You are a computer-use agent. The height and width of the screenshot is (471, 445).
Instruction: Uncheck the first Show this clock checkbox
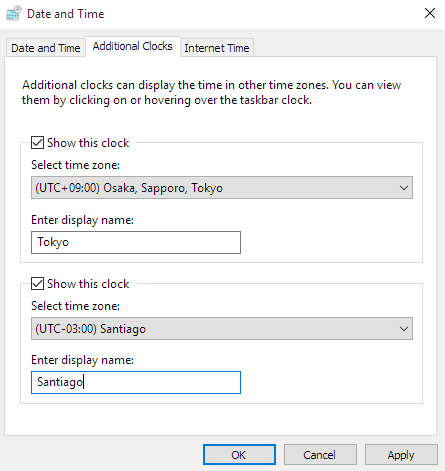pos(37,143)
